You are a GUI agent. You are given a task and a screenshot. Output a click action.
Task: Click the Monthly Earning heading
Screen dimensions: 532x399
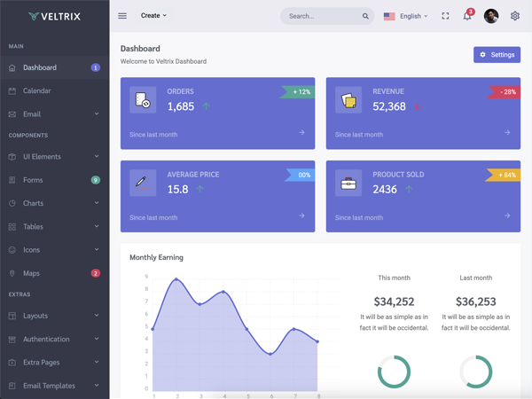click(156, 257)
